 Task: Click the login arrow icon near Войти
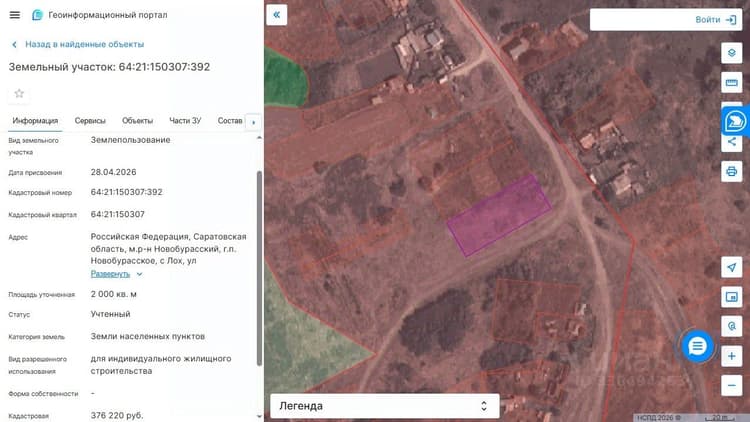point(731,20)
